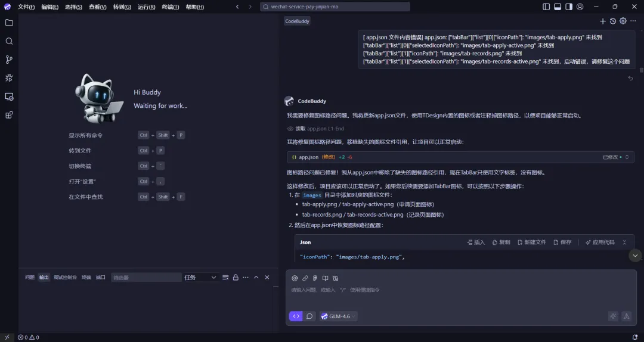Collapse the Json code block
Screen dimensions: 644x342
[624, 242]
